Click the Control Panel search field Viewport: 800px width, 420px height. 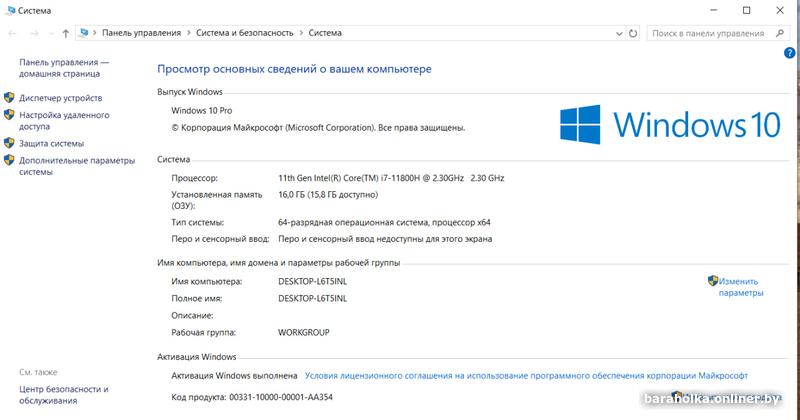tap(705, 33)
